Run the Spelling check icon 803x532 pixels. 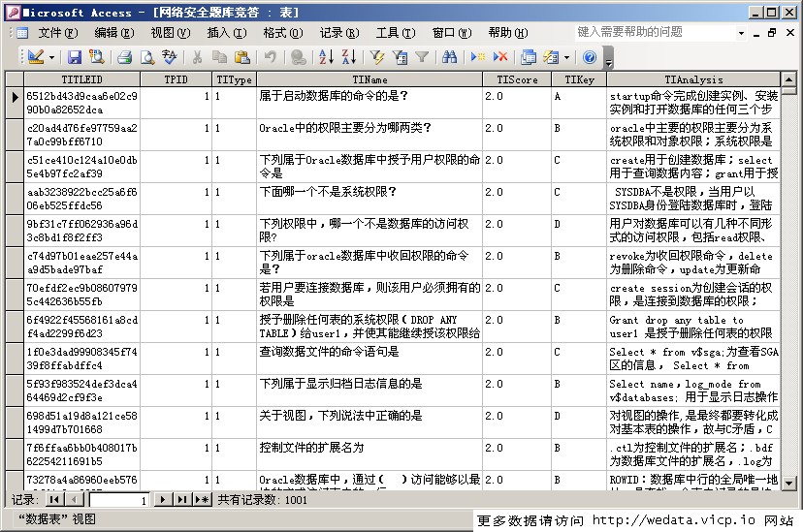170,57
